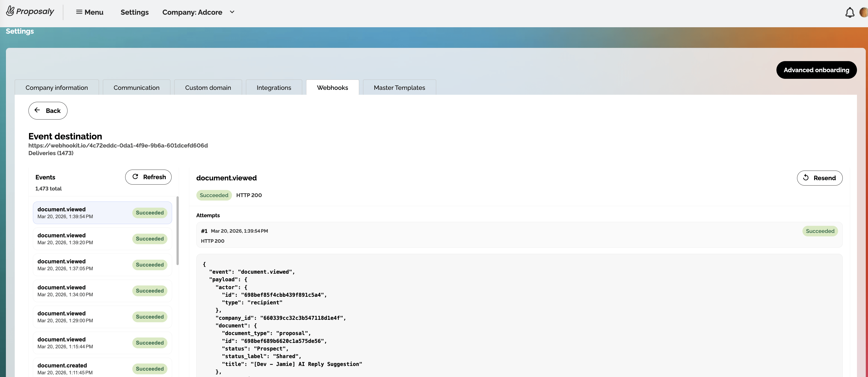Viewport: 868px width, 377px height.
Task: Click the back arrow button
Action: coord(48,110)
